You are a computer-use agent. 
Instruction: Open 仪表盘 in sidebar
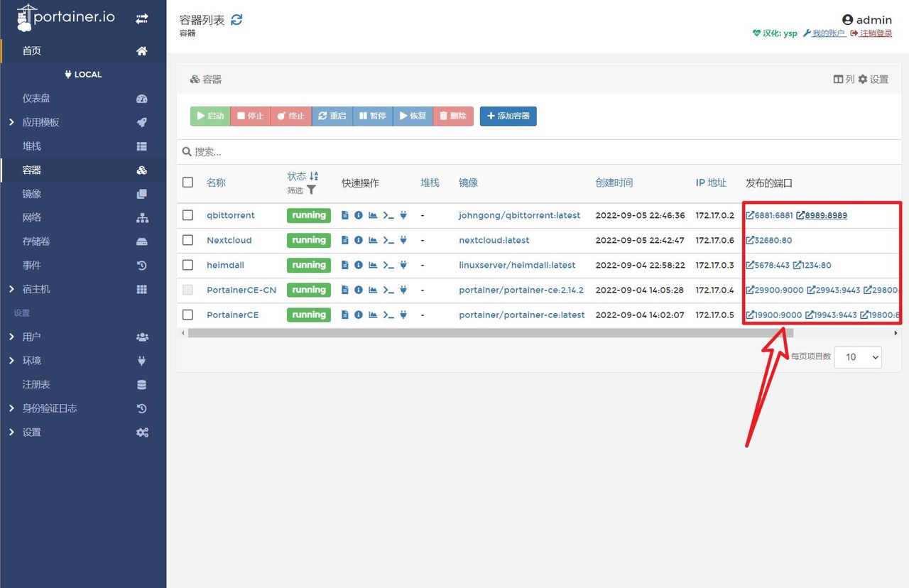pos(83,98)
